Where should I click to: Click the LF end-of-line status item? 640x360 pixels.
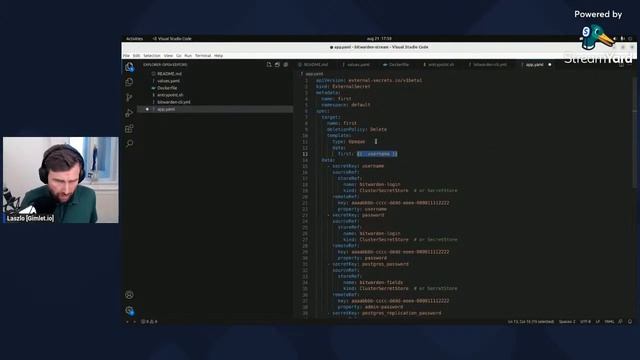[x=598, y=322]
